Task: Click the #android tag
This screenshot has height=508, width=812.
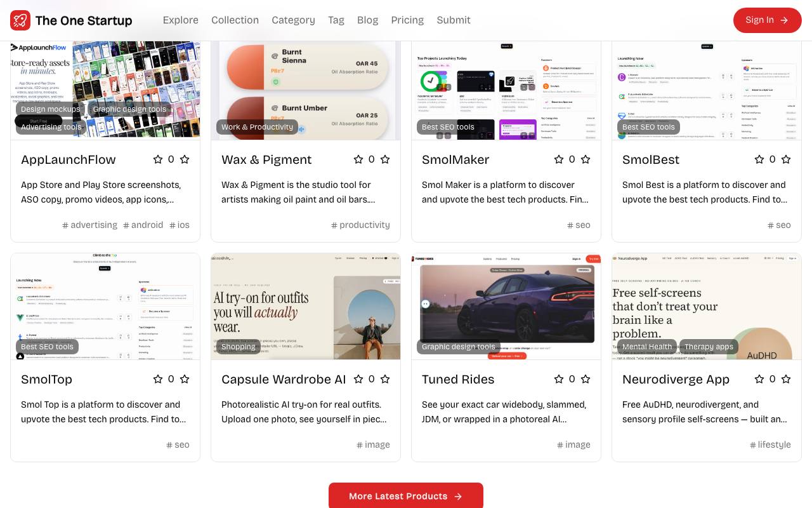Action: click(143, 225)
